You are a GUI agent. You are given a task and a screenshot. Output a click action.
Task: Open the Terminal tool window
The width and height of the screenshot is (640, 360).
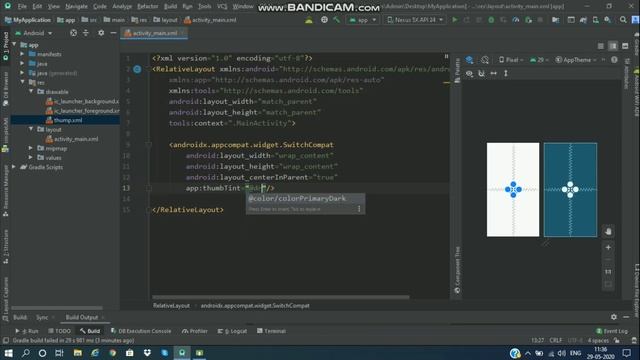tap(271, 331)
